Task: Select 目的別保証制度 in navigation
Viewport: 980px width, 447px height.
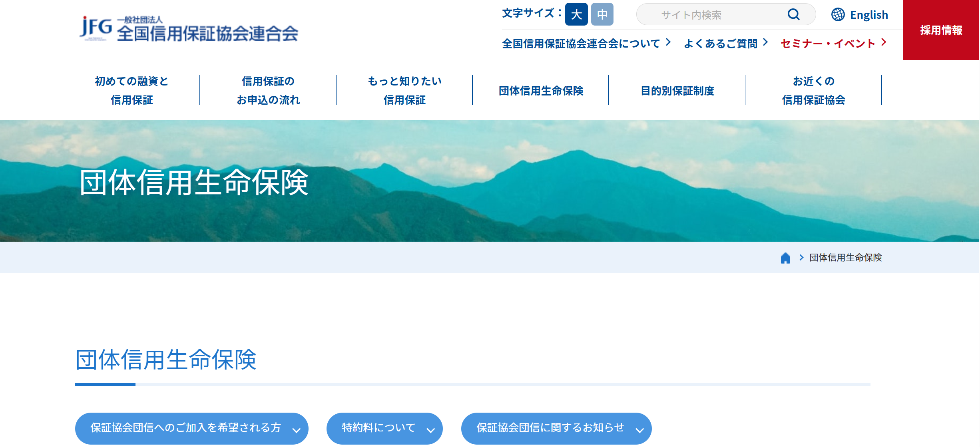Action: [677, 91]
